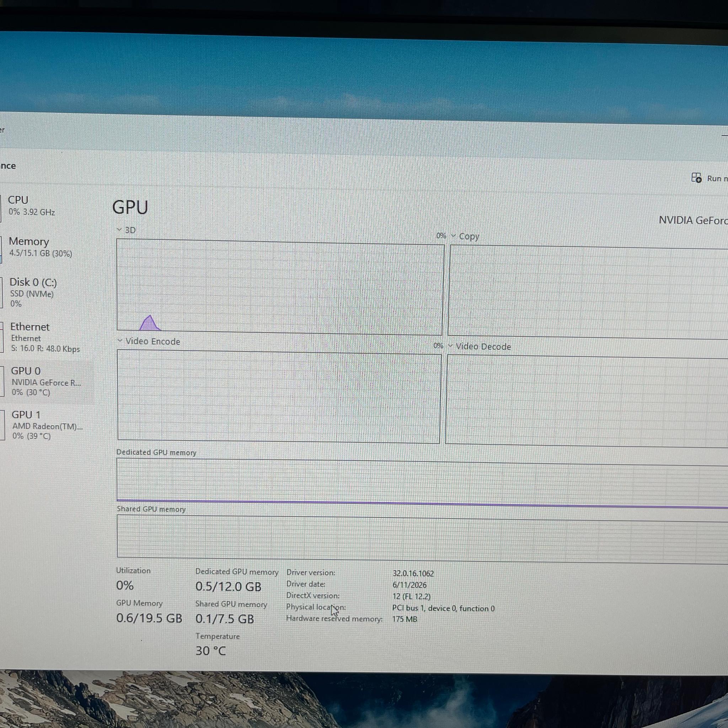The width and height of the screenshot is (728, 728).
Task: Click the Dedicated GPU memory graph
Action: pyautogui.click(x=422, y=483)
